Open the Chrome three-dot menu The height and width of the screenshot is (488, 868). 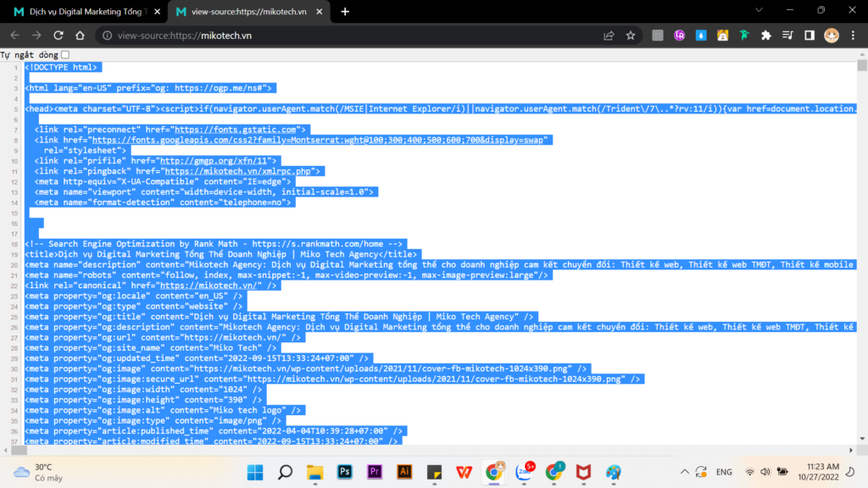854,36
